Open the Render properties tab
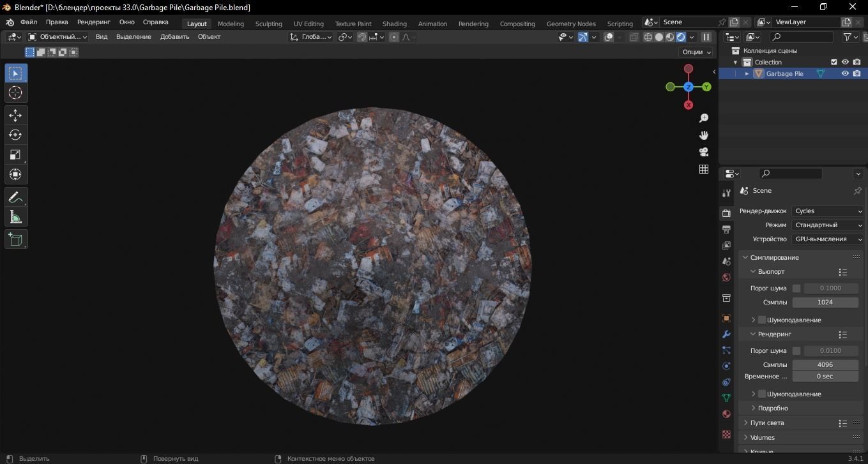This screenshot has width=868, height=464. (x=726, y=213)
